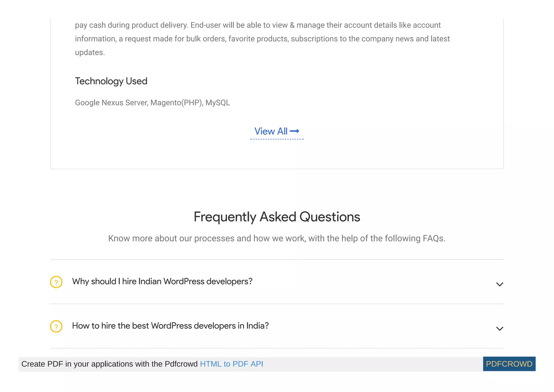Click the View All link
The height and width of the screenshot is (392, 554).
coord(271,131)
